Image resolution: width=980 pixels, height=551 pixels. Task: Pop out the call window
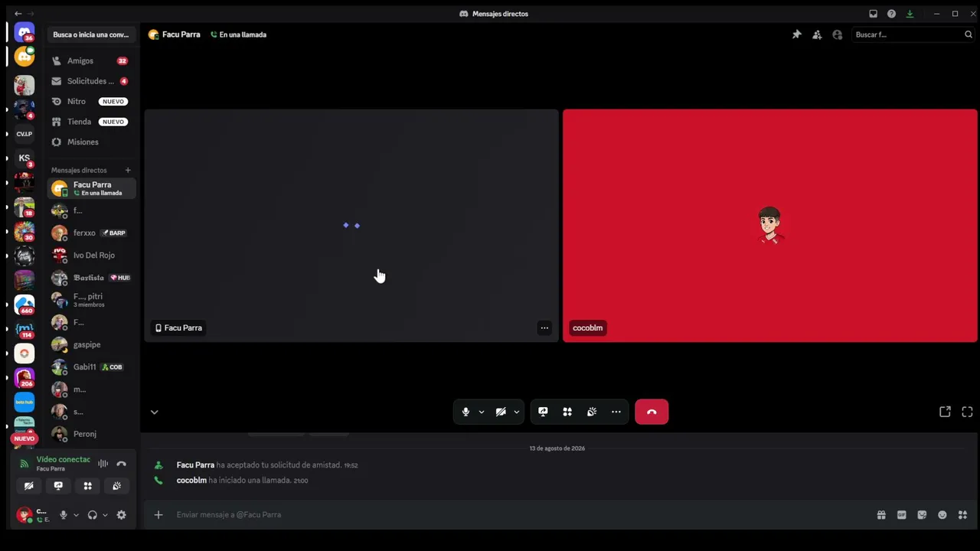(x=945, y=412)
